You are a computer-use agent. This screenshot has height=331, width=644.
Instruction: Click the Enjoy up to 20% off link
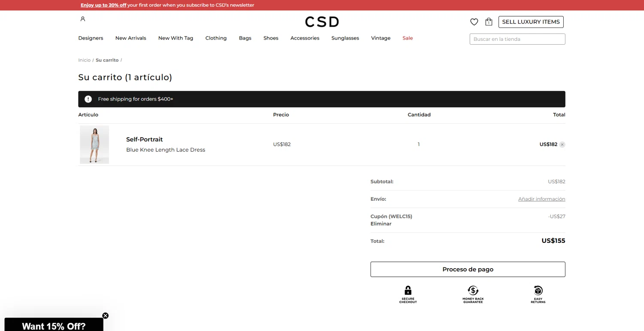tap(103, 5)
